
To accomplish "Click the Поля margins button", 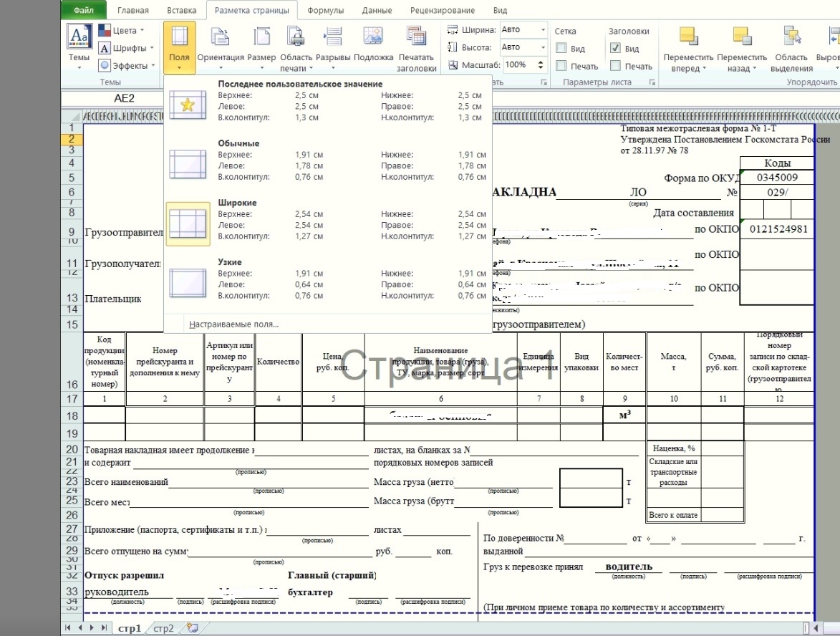I will coord(179,47).
